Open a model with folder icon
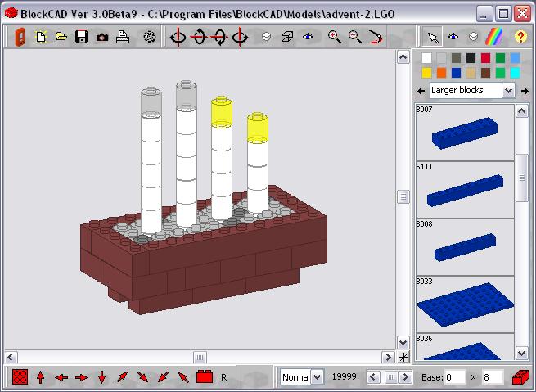This screenshot has height=392, width=536. pos(61,36)
